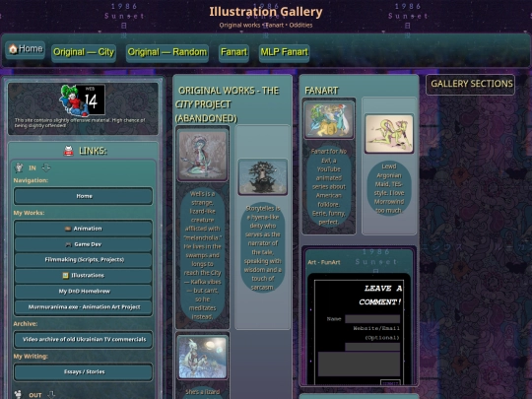Screen dimensions: 532x399
Task: Click the comment message text area
Action: coord(359,365)
